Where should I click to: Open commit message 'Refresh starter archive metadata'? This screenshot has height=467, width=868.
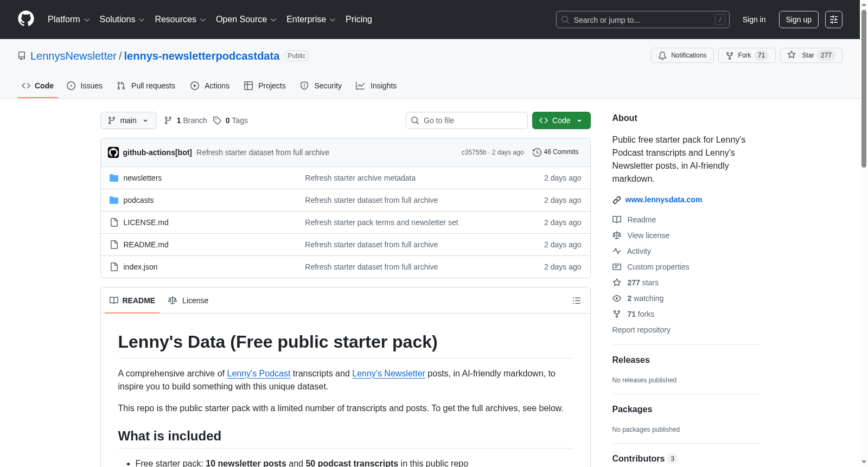[x=360, y=178]
